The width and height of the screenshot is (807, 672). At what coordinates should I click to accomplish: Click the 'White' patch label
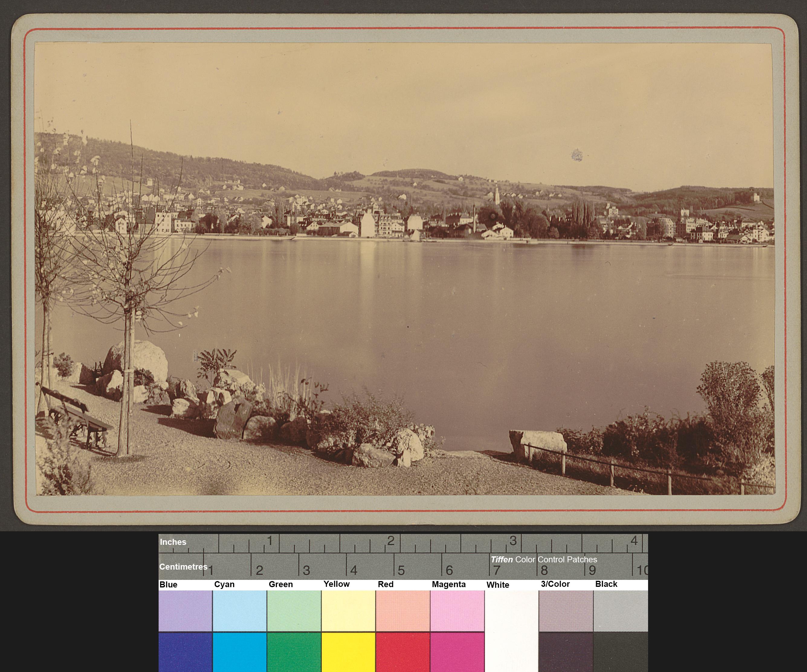click(x=498, y=585)
